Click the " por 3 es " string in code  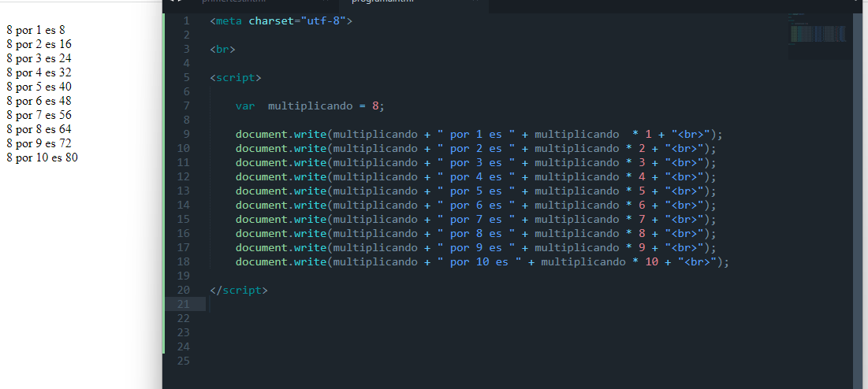pyautogui.click(x=476, y=163)
